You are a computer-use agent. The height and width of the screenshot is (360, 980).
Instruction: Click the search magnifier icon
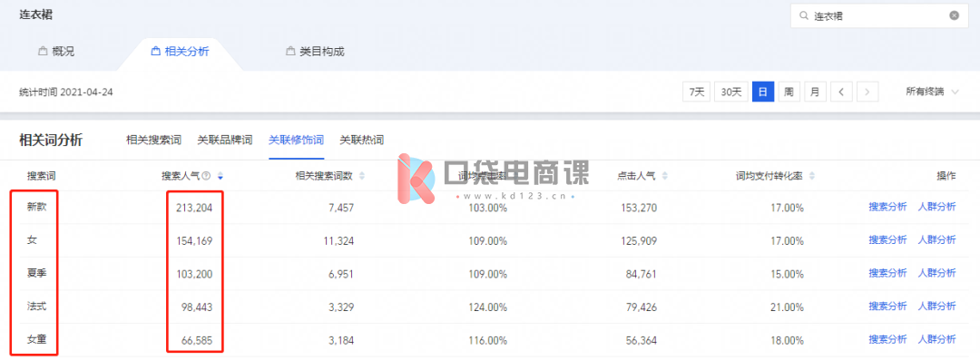click(x=804, y=16)
